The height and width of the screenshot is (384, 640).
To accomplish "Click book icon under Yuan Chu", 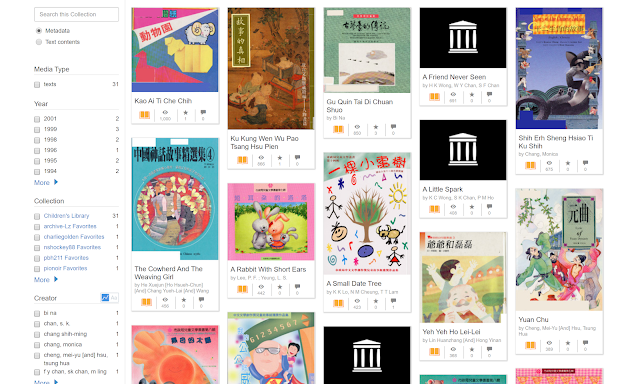I will [530, 345].
